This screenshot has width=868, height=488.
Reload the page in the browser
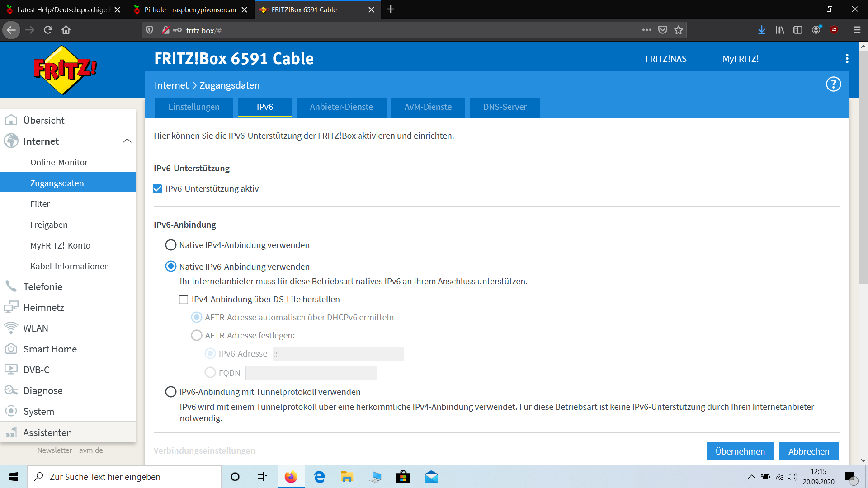pyautogui.click(x=48, y=30)
